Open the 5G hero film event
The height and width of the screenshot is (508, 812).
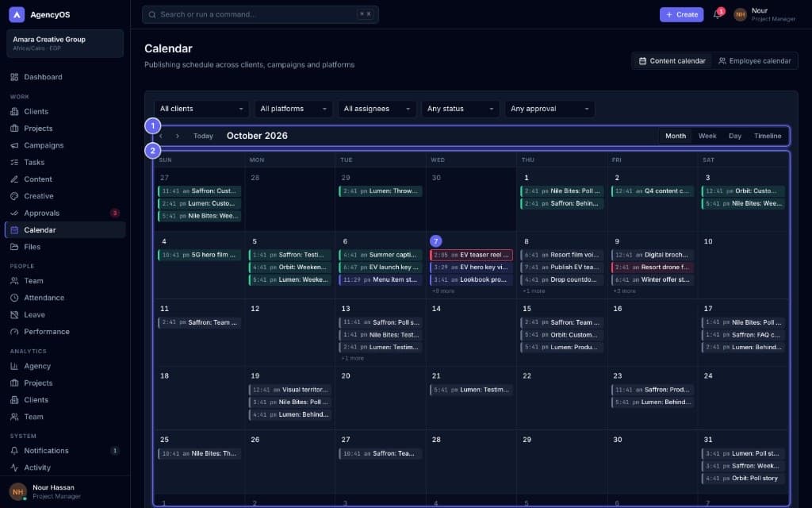tap(199, 255)
